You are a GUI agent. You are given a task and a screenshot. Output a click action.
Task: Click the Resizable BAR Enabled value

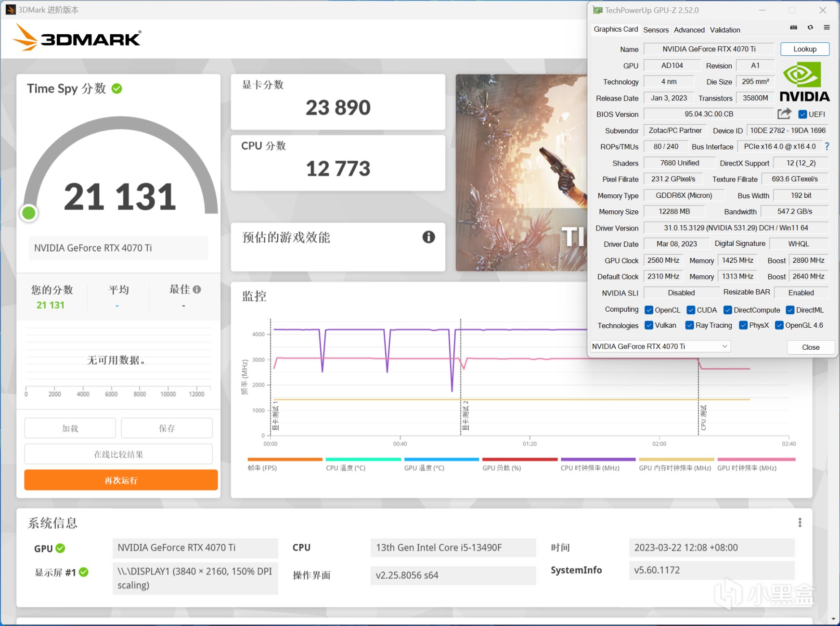point(801,293)
